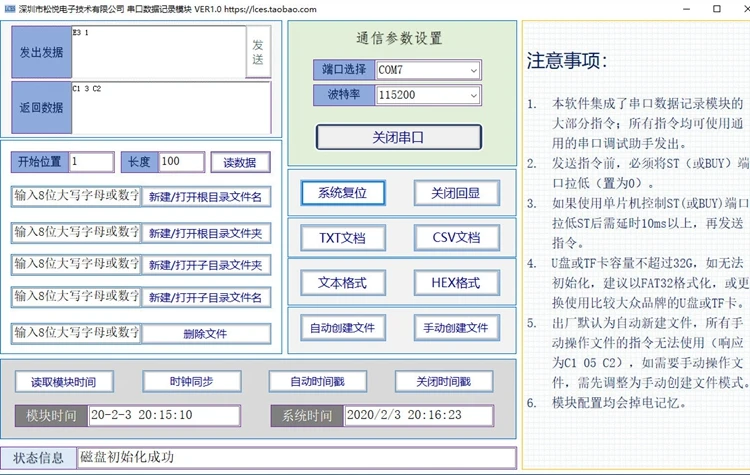Open the 波特率 115200 dropdown

point(429,95)
